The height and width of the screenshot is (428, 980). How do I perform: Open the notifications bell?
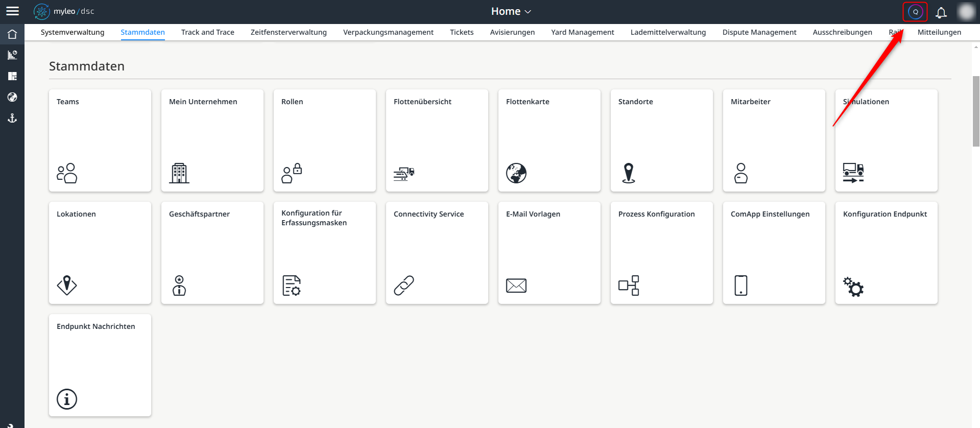pyautogui.click(x=941, y=12)
